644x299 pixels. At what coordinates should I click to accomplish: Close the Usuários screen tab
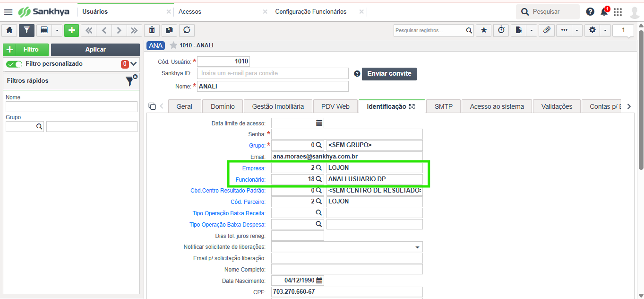pyautogui.click(x=169, y=11)
